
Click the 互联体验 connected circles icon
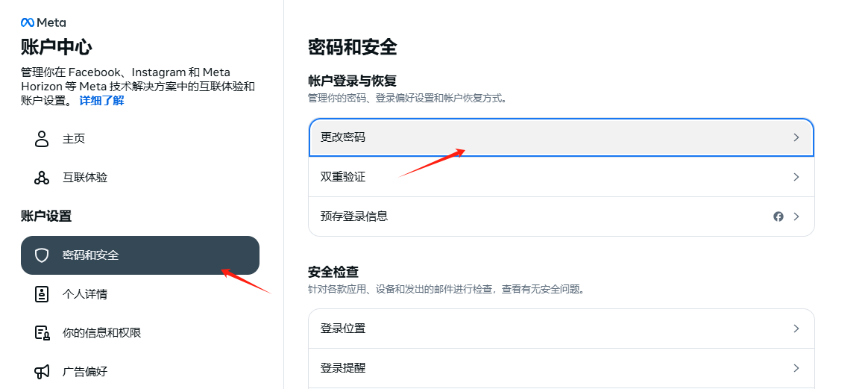(x=42, y=178)
